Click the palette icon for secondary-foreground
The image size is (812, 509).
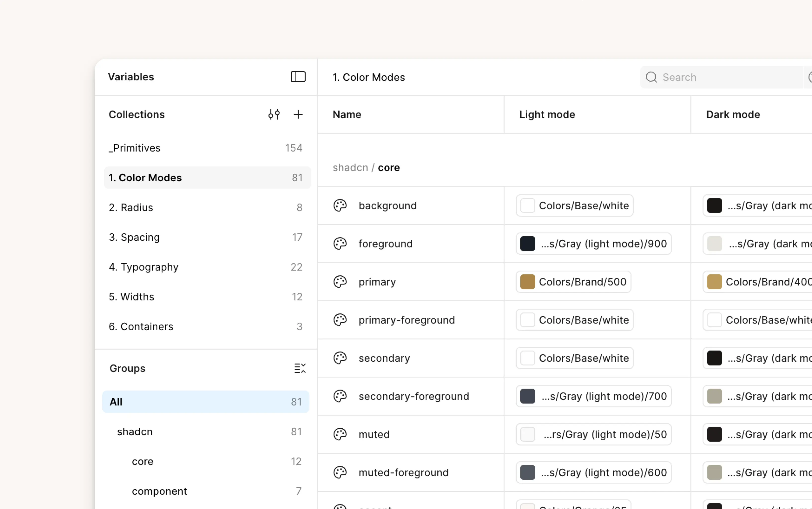pos(340,396)
